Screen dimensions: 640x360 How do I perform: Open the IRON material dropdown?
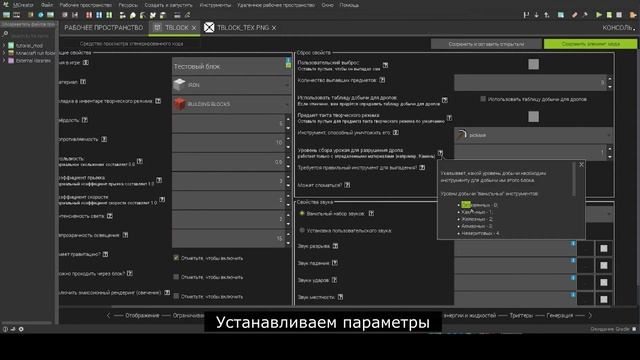click(232, 85)
